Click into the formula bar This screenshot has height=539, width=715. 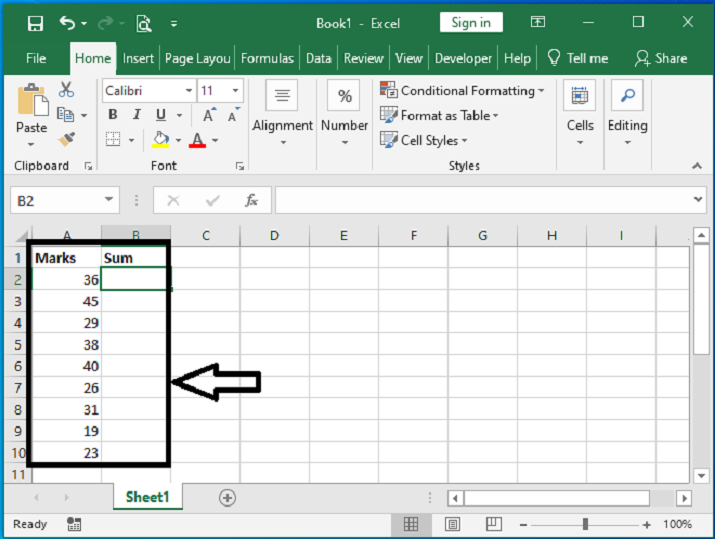tap(485, 200)
